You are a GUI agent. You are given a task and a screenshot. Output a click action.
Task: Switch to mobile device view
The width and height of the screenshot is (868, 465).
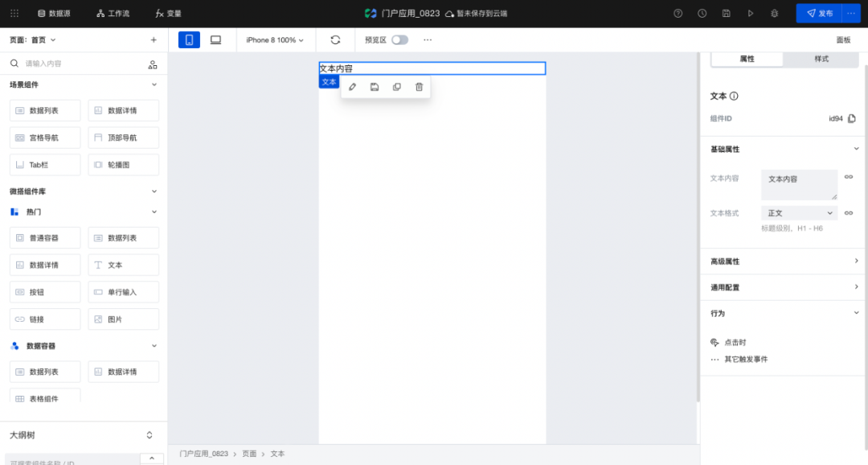189,40
